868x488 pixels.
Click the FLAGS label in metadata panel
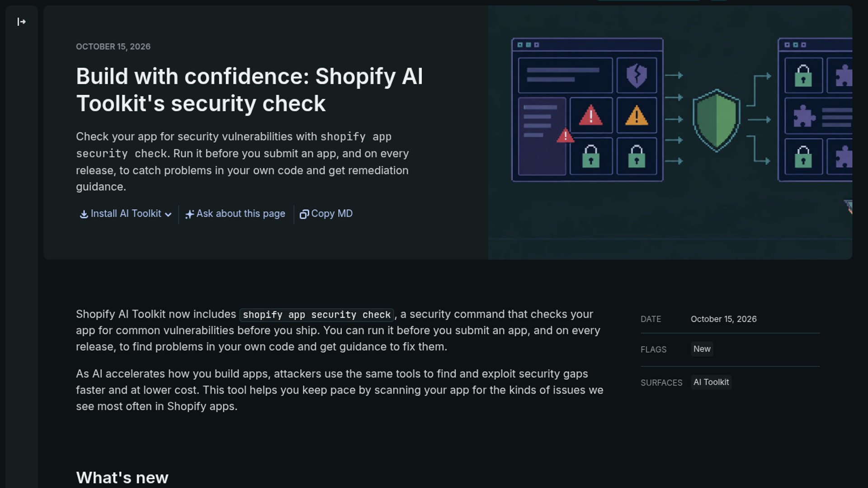(x=653, y=350)
